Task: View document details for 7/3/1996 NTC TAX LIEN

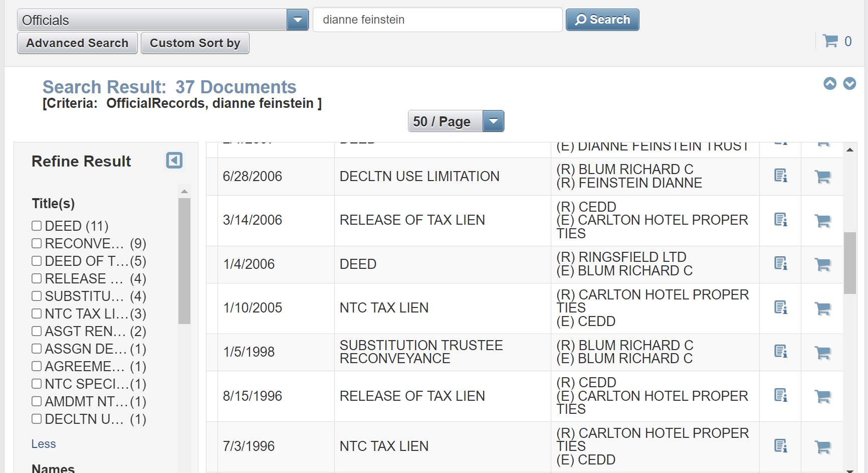Action: pyautogui.click(x=781, y=446)
